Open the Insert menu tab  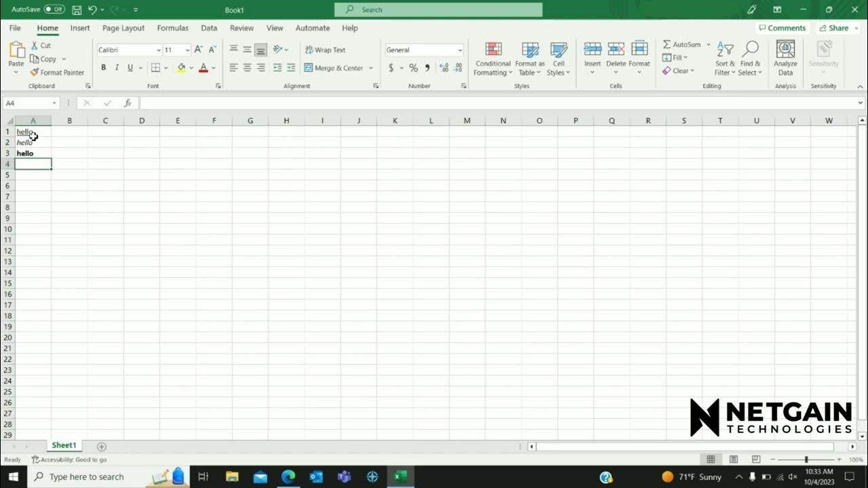pyautogui.click(x=79, y=28)
